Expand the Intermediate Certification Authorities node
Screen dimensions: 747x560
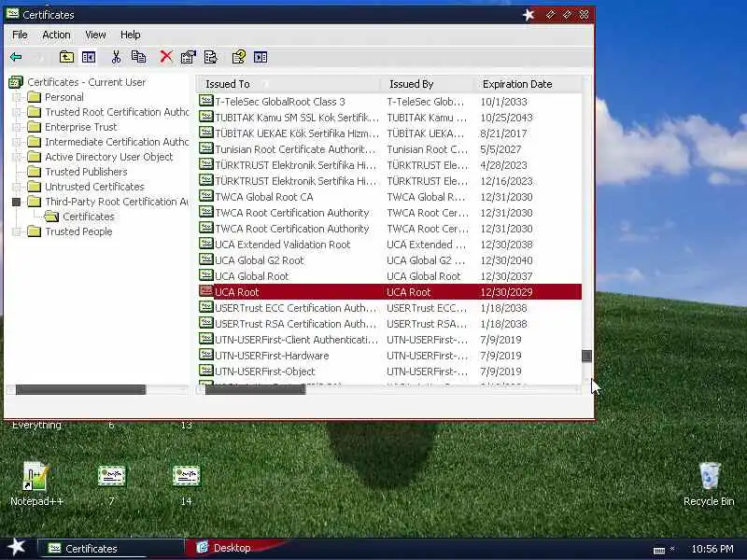click(x=17, y=143)
